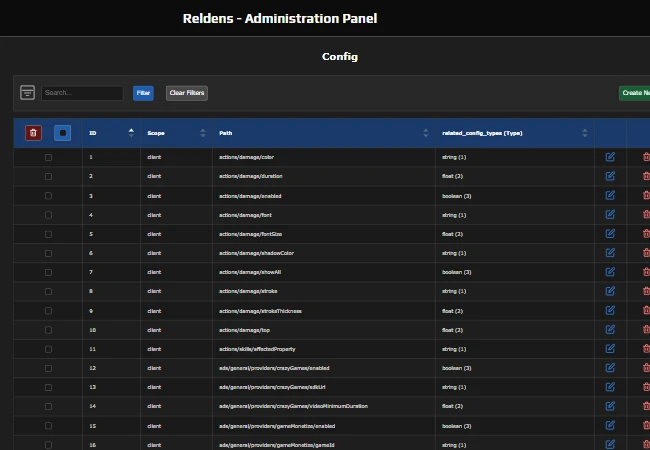The image size is (650, 450).
Task: Delete the row with ID 6
Action: (x=646, y=253)
